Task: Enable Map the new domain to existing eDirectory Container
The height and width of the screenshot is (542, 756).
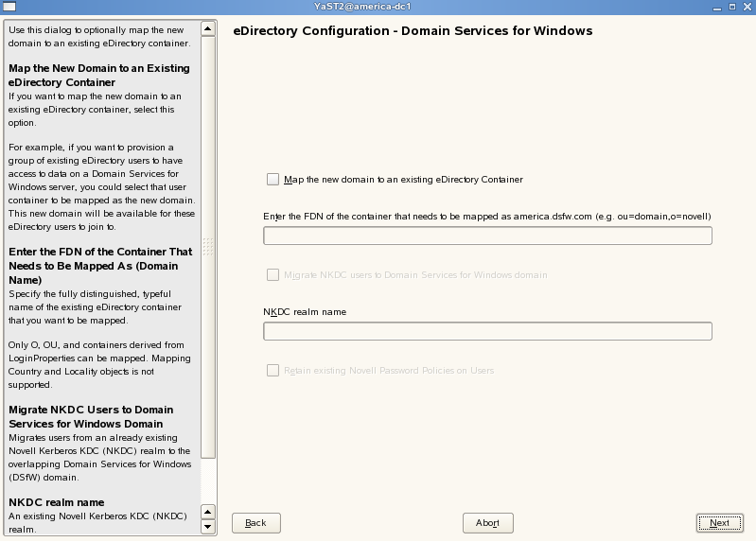Action: pyautogui.click(x=273, y=180)
